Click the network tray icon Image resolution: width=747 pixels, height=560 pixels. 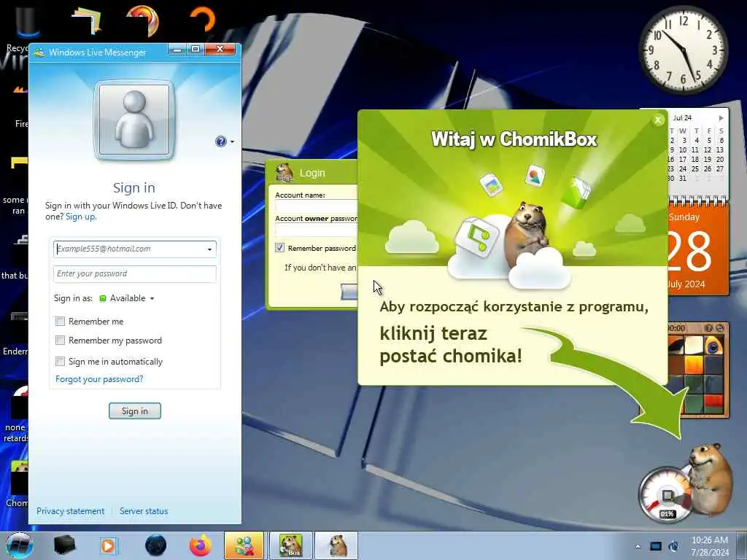click(674, 546)
